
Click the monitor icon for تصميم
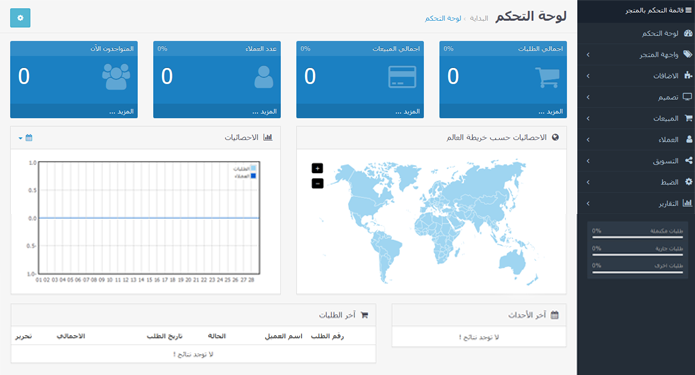687,97
